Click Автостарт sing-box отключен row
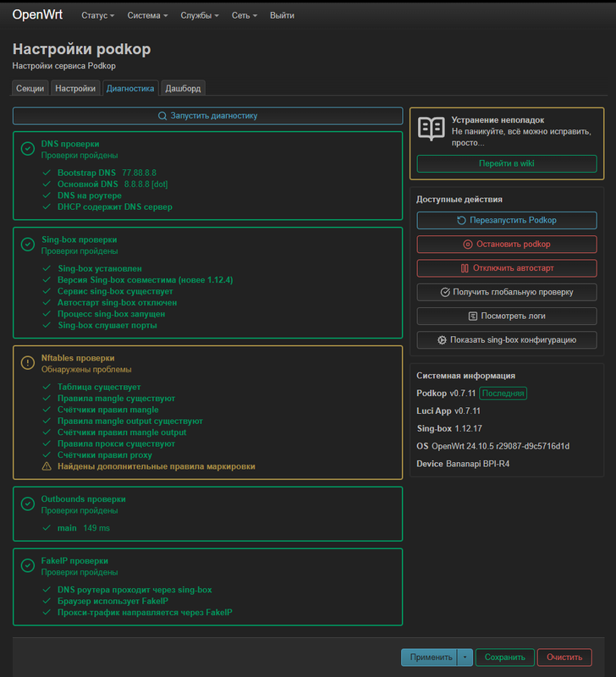The height and width of the screenshot is (677, 616). 117,303
